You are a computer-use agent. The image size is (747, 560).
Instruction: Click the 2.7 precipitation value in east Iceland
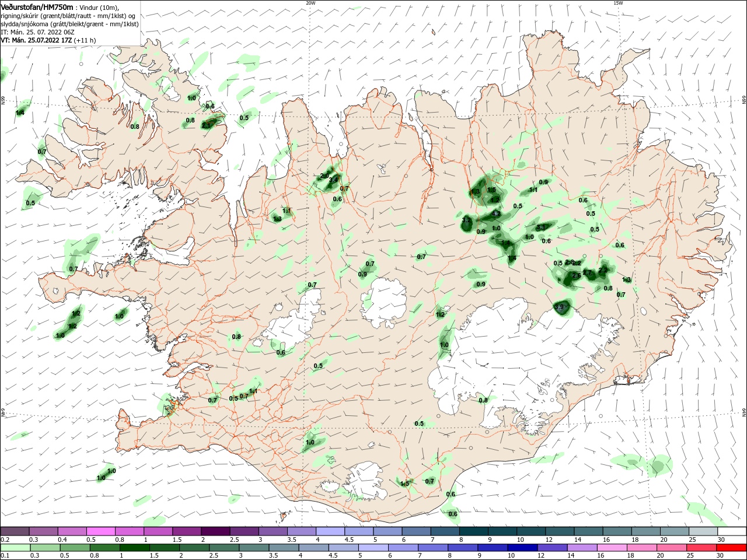[587, 272]
